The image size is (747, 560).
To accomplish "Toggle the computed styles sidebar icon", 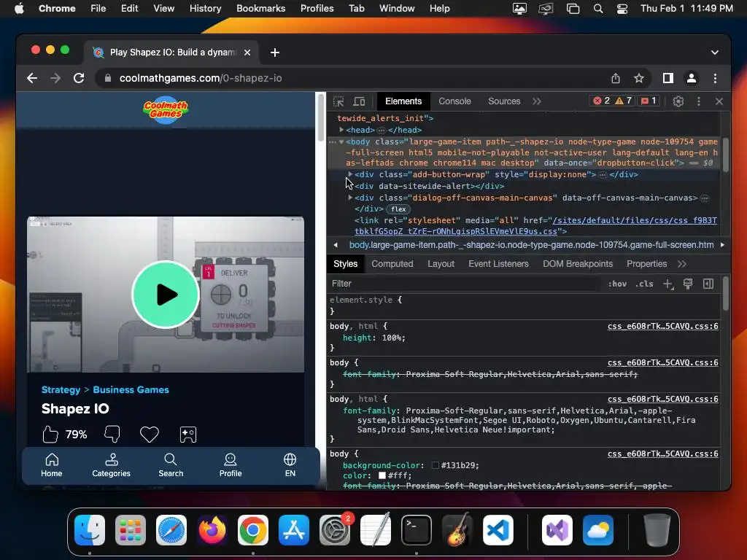I will point(708,284).
